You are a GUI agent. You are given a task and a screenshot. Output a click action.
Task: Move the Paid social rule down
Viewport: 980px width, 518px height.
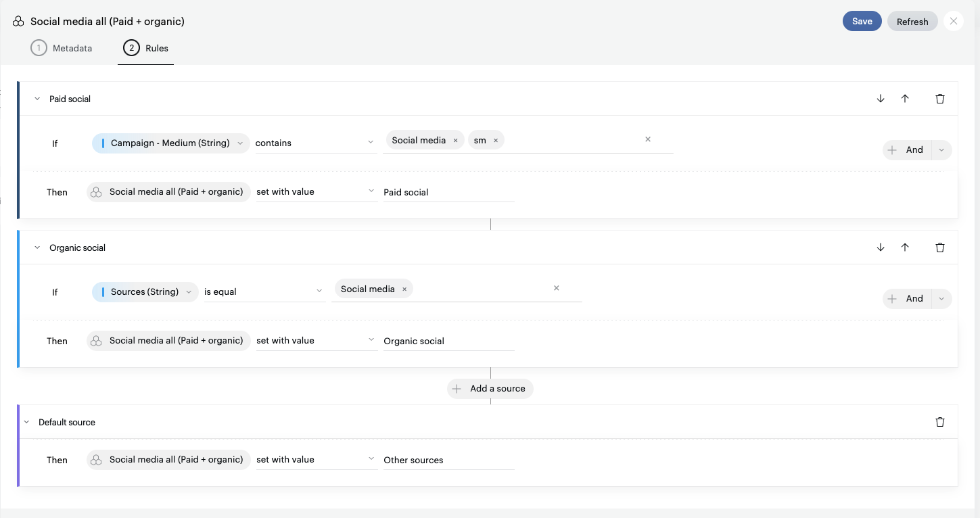click(881, 98)
